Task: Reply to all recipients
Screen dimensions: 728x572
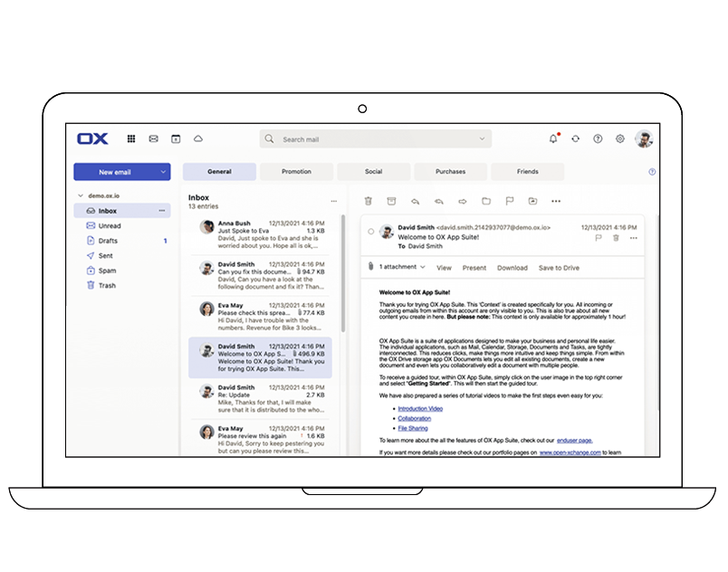Action: [x=439, y=201]
